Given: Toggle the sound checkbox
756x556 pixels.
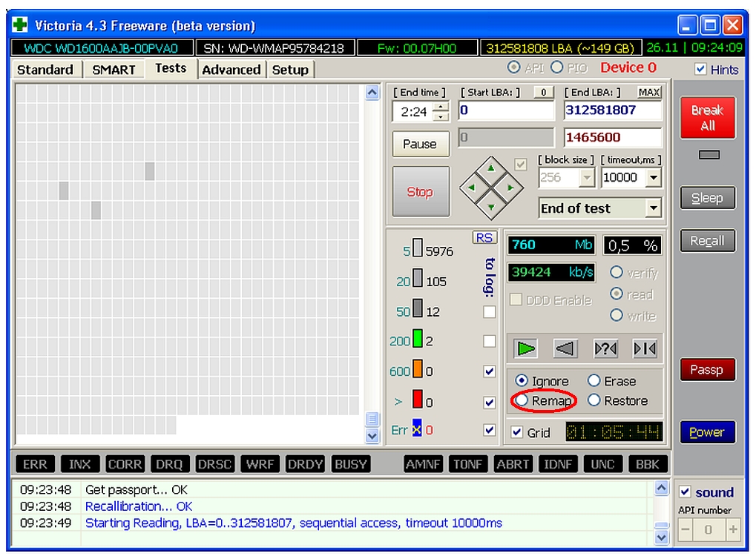Looking at the screenshot, I should 685,492.
